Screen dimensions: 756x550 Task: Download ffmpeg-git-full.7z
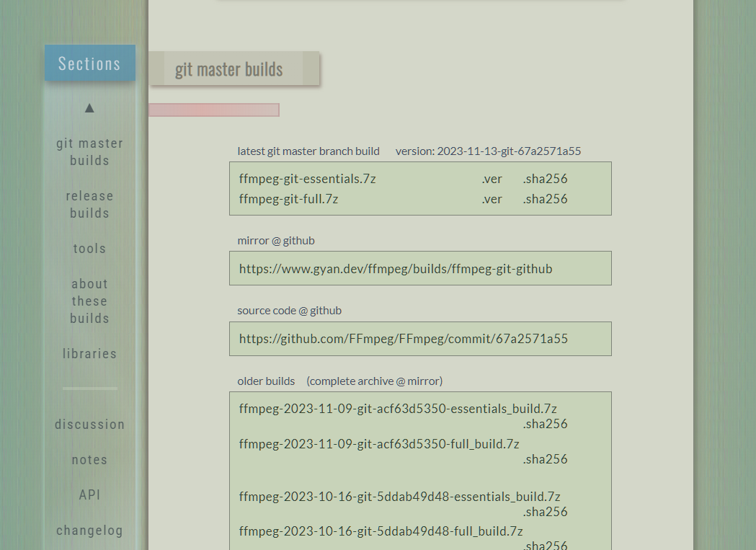(288, 199)
